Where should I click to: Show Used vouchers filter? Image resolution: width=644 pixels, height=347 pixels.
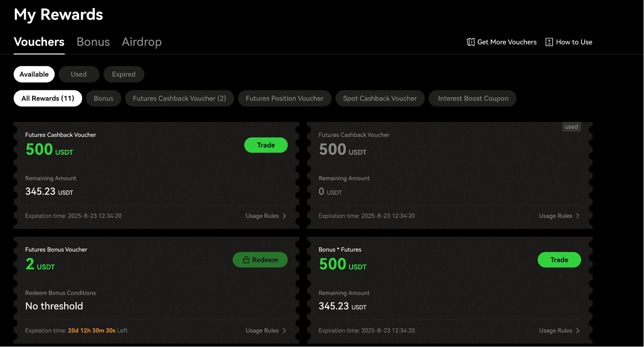point(79,74)
